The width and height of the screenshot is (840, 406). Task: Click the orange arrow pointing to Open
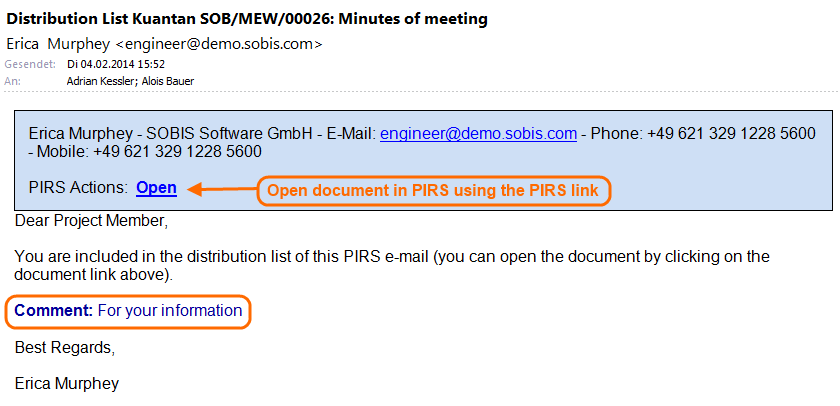220,188
